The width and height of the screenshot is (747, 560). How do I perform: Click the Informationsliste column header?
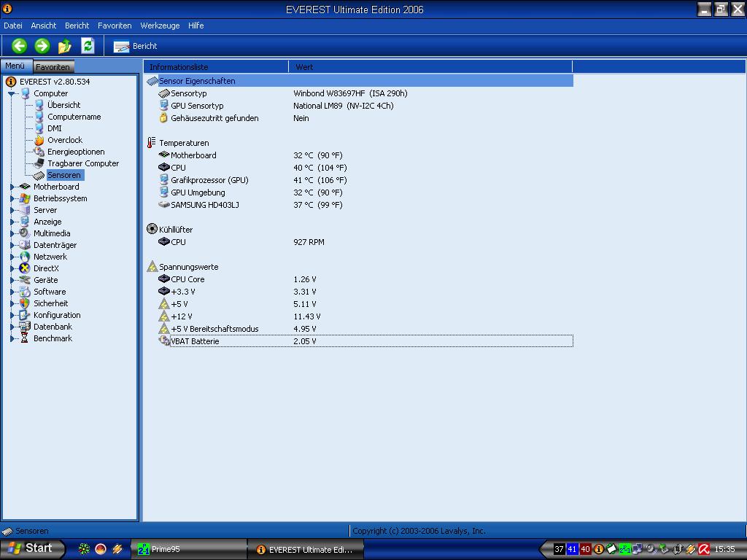[x=216, y=66]
